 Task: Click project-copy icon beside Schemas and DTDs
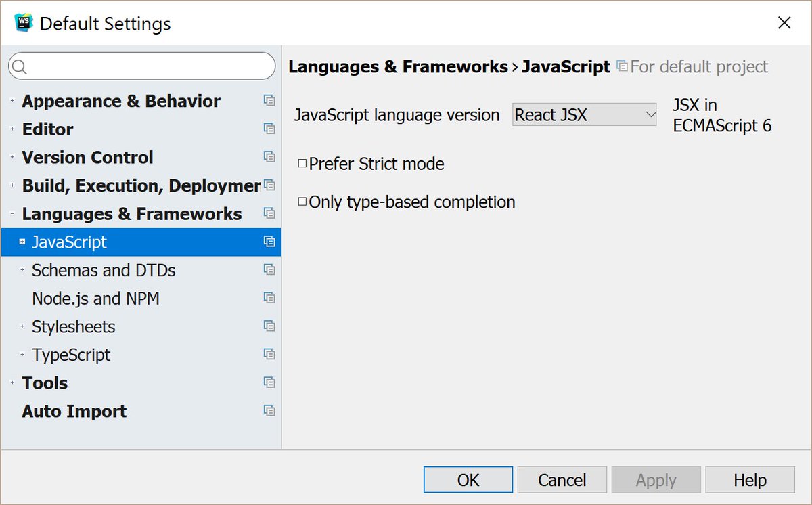[269, 269]
